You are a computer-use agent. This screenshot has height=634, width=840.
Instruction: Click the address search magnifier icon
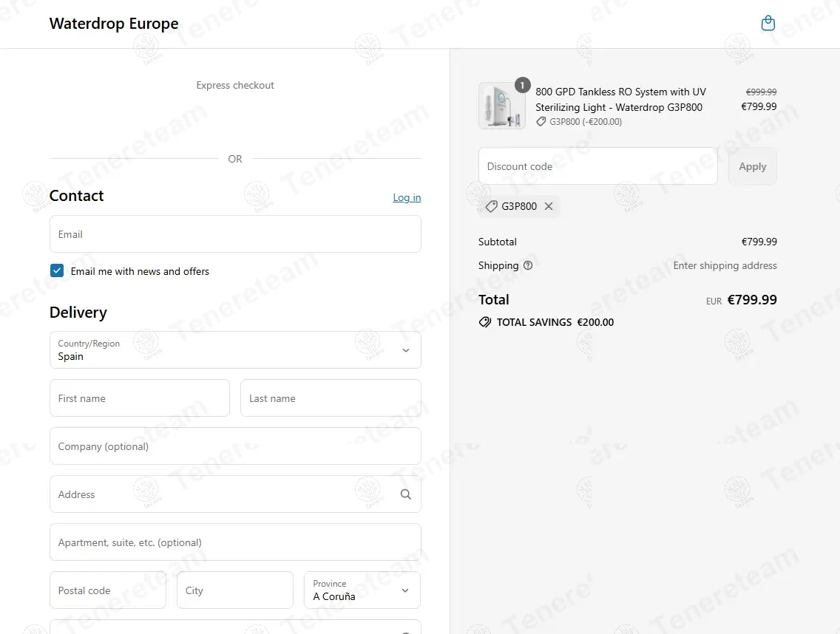tap(405, 494)
